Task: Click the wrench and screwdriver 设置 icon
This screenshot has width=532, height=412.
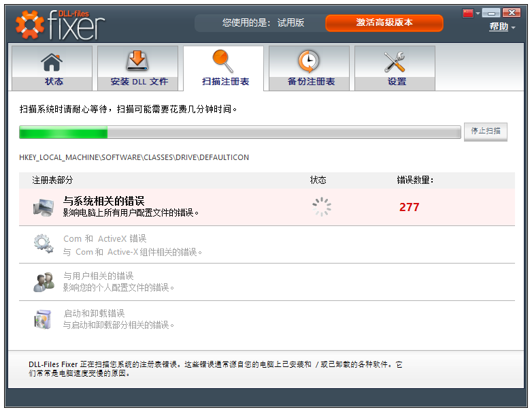Action: pyautogui.click(x=395, y=62)
